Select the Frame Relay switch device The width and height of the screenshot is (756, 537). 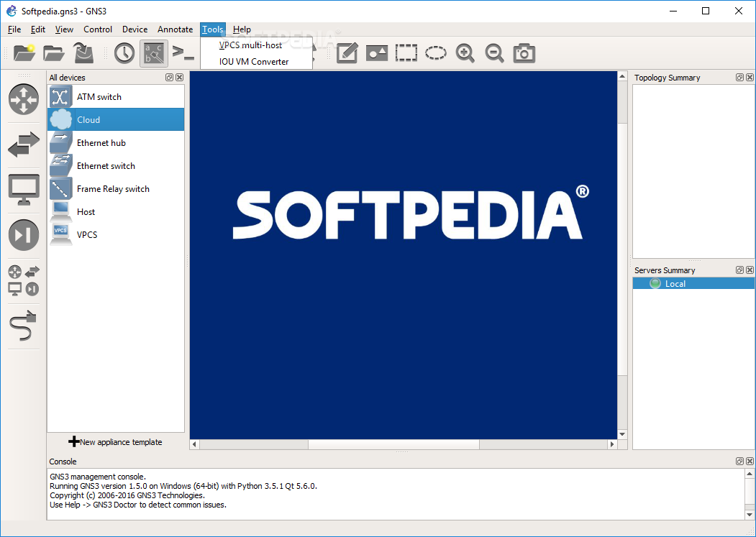point(116,189)
